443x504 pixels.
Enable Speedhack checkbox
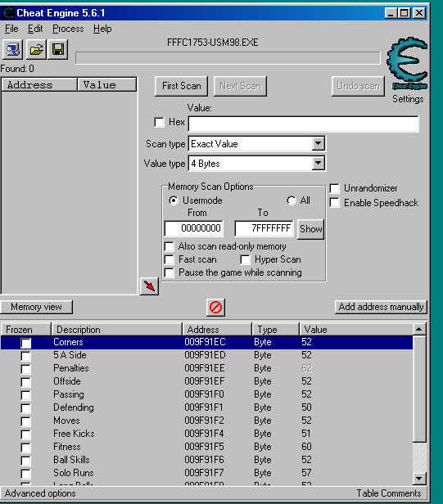pos(335,203)
